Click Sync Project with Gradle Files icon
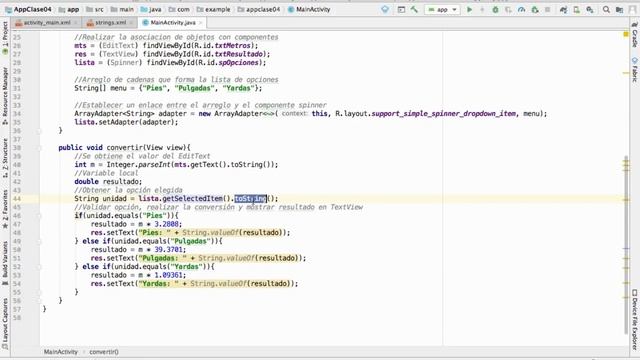 [x=563, y=9]
